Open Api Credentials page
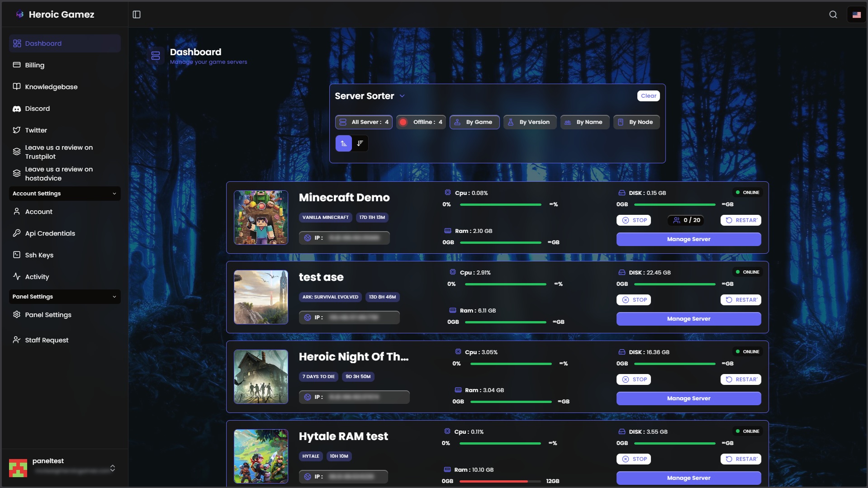The image size is (868, 488). [50, 233]
